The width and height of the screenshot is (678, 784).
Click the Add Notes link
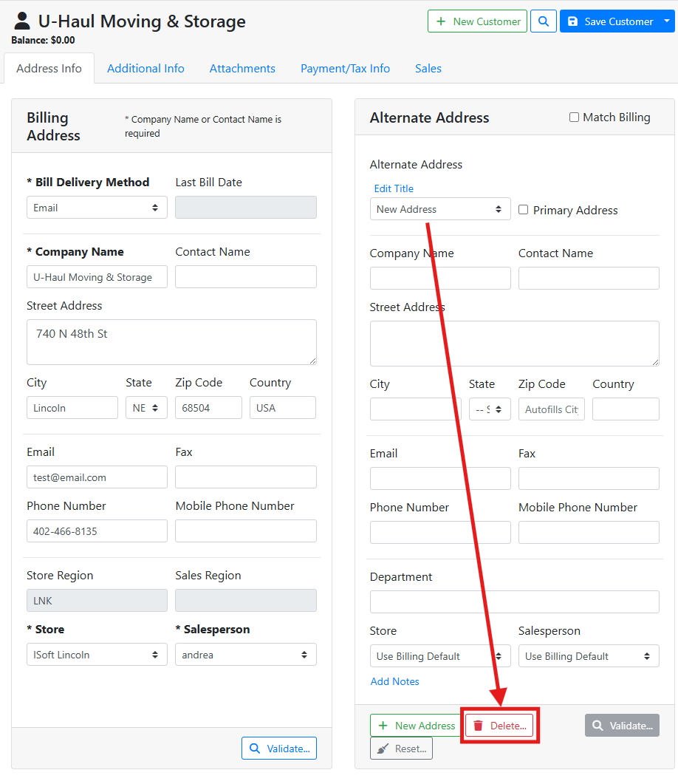point(394,681)
